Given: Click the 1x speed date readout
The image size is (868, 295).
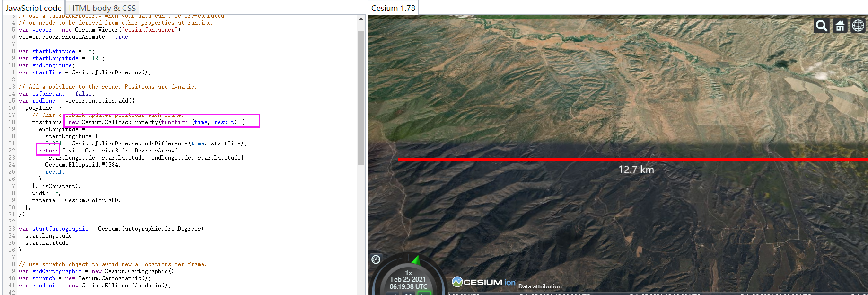Looking at the screenshot, I should (408, 280).
